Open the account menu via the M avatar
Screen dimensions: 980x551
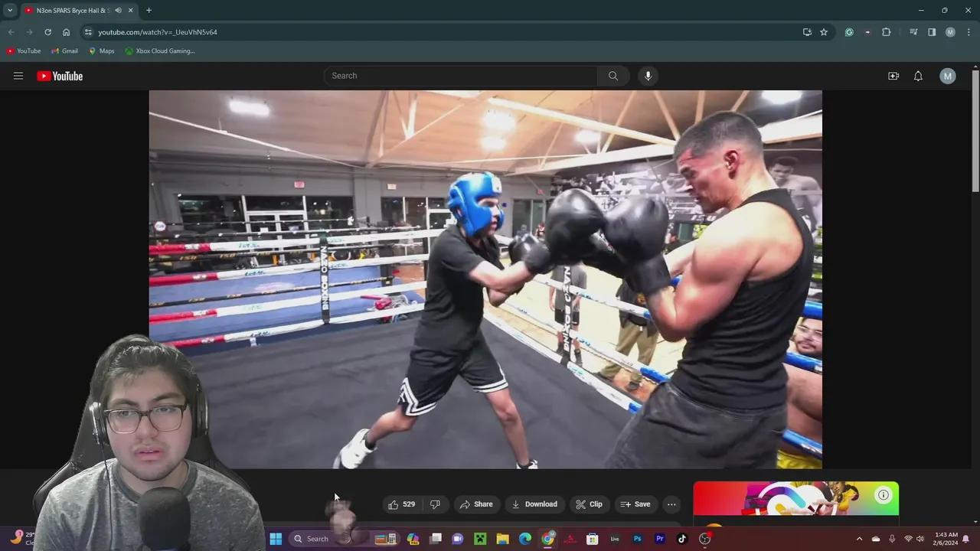948,76
